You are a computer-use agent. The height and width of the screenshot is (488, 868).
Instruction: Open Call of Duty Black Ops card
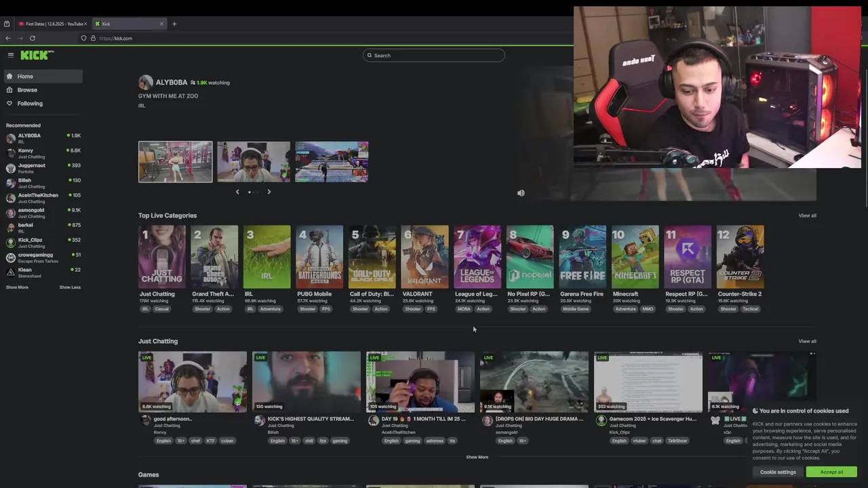[x=372, y=257]
